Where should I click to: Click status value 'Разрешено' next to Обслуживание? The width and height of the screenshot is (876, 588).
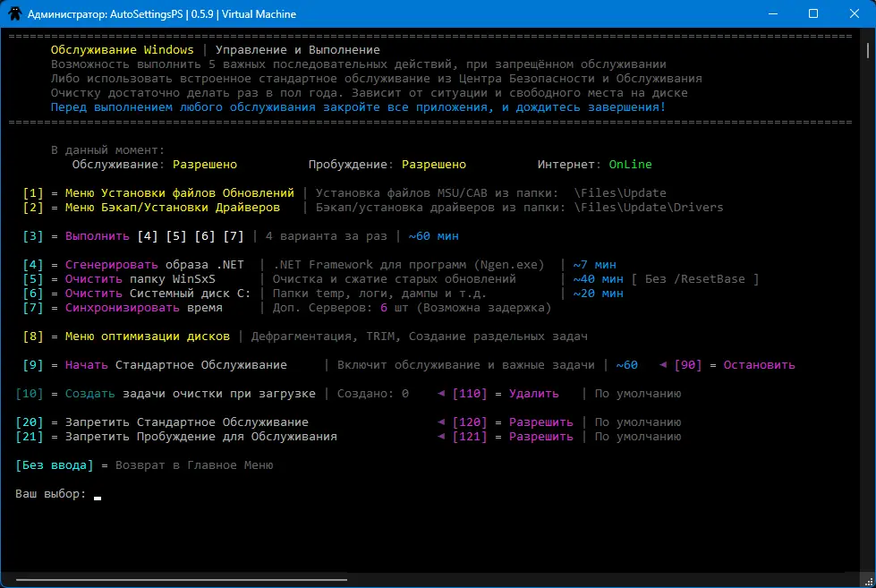[x=205, y=165]
